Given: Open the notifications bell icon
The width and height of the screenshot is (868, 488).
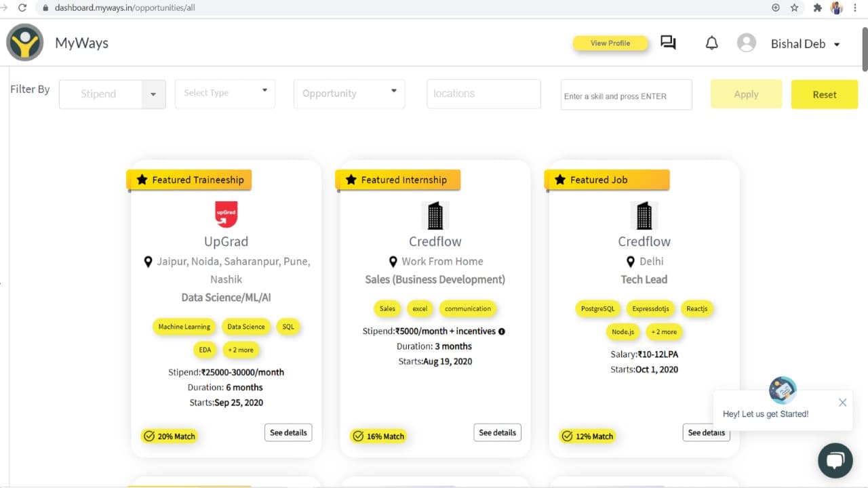Looking at the screenshot, I should point(711,43).
